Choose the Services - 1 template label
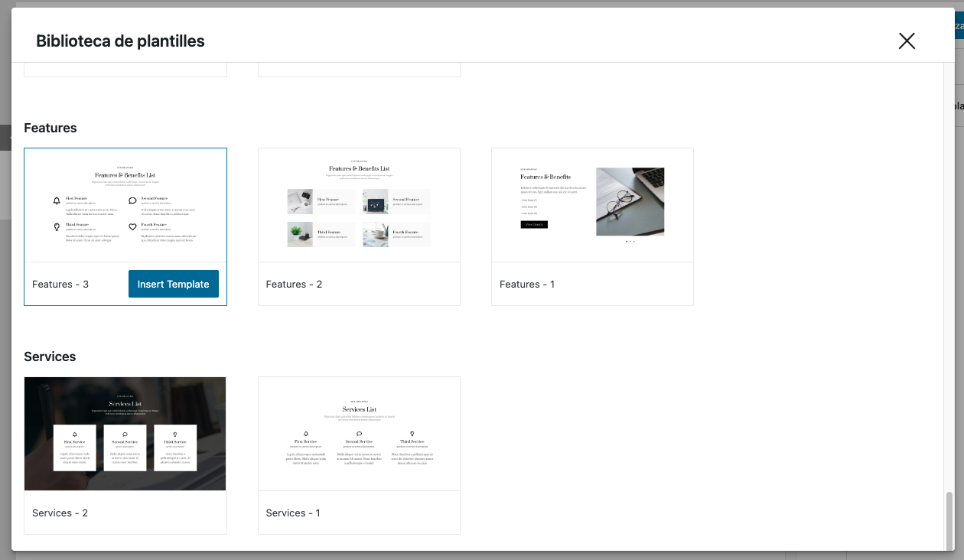Image resolution: width=964 pixels, height=560 pixels. point(293,513)
